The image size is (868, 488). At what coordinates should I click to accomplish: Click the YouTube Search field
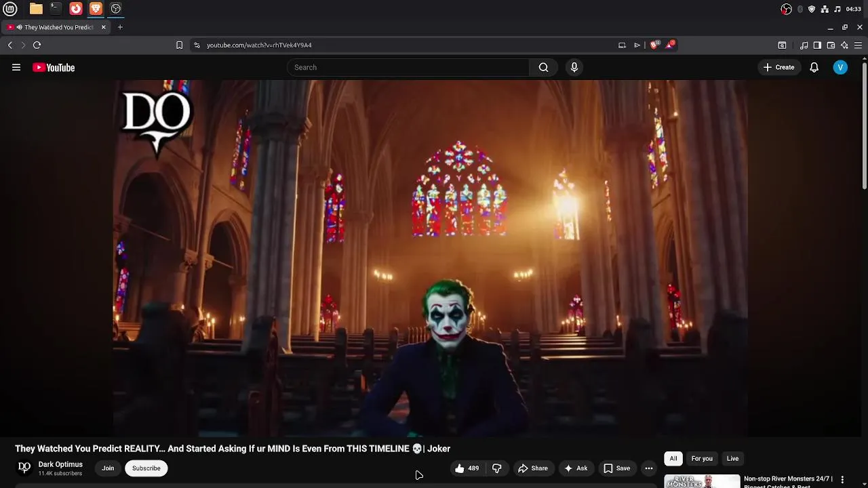pyautogui.click(x=408, y=67)
